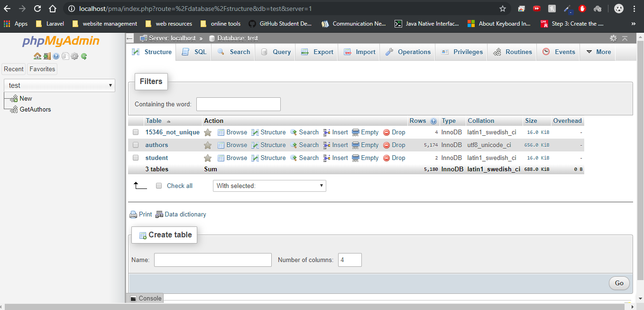Open the Query tab
644x310 pixels.
[275, 52]
